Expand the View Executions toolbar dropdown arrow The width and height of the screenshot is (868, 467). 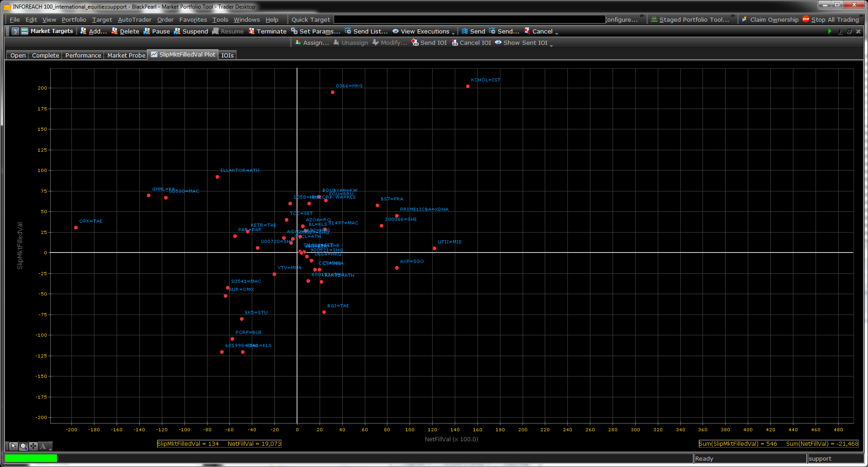pos(453,33)
